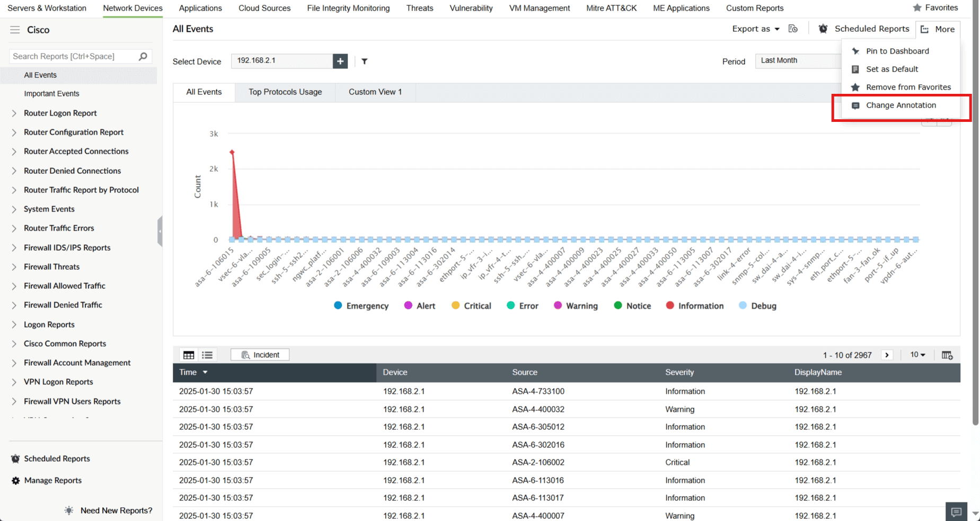Toggle the Emergency series in chart legend
Image resolution: width=980 pixels, height=521 pixels.
(361, 305)
